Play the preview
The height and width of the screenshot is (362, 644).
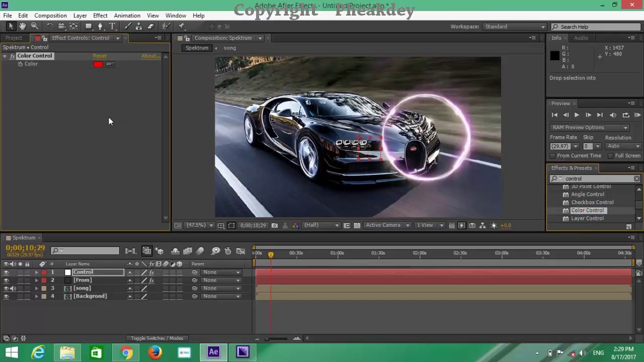(x=577, y=115)
